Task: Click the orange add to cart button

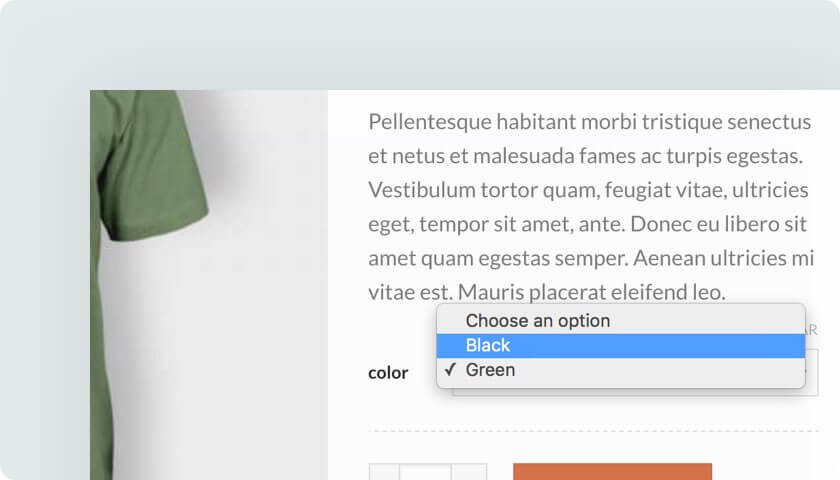Action: (x=612, y=472)
